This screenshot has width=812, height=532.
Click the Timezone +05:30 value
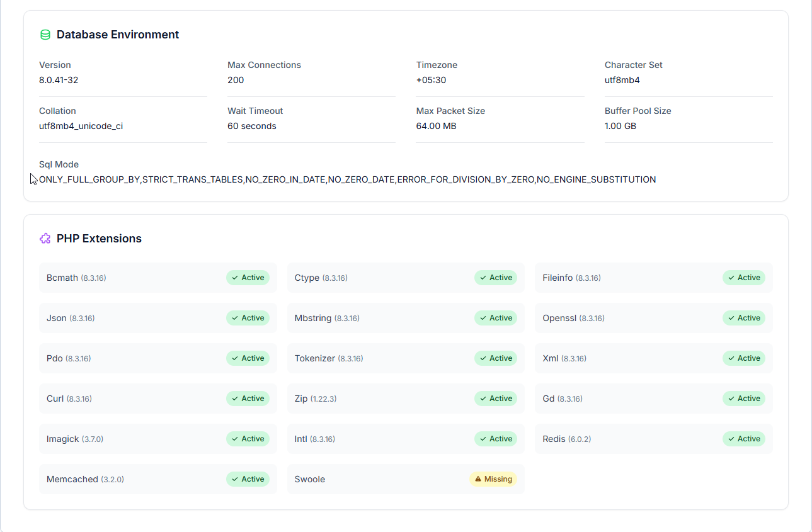click(431, 80)
